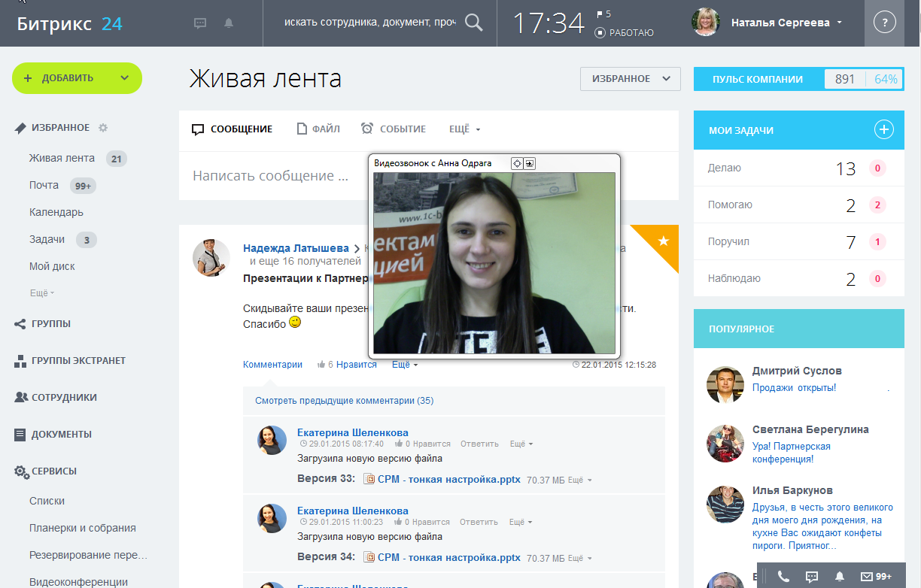Open Дмитрий Суслов popular post Продажи открыты
This screenshot has height=588, width=921.
794,388
